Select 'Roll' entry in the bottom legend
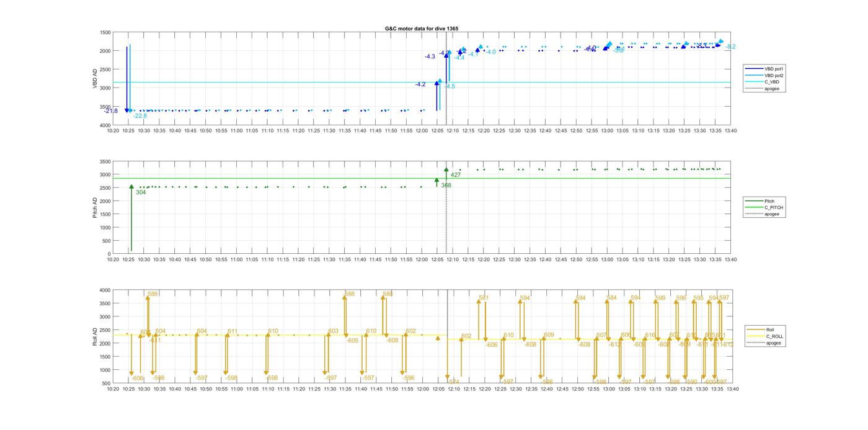 (771, 329)
